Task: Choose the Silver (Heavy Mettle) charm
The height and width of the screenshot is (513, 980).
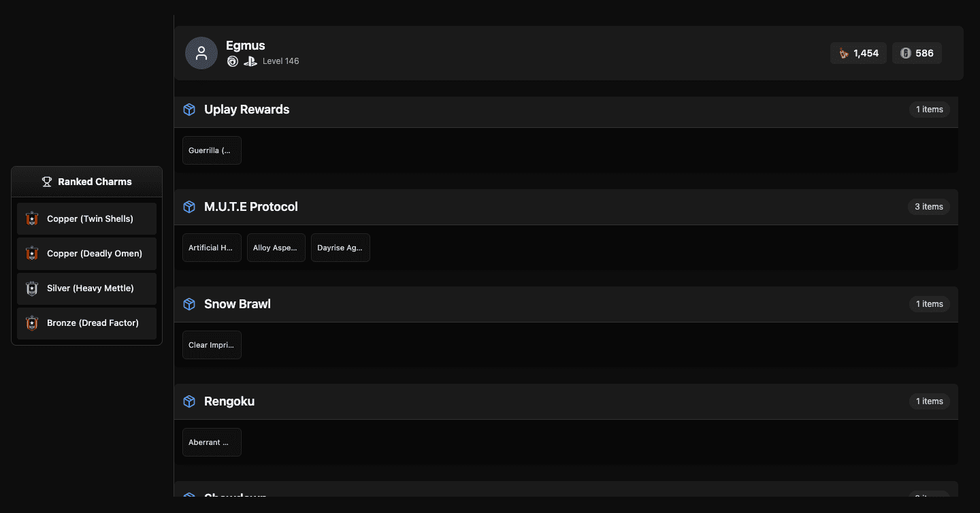Action: 86,288
